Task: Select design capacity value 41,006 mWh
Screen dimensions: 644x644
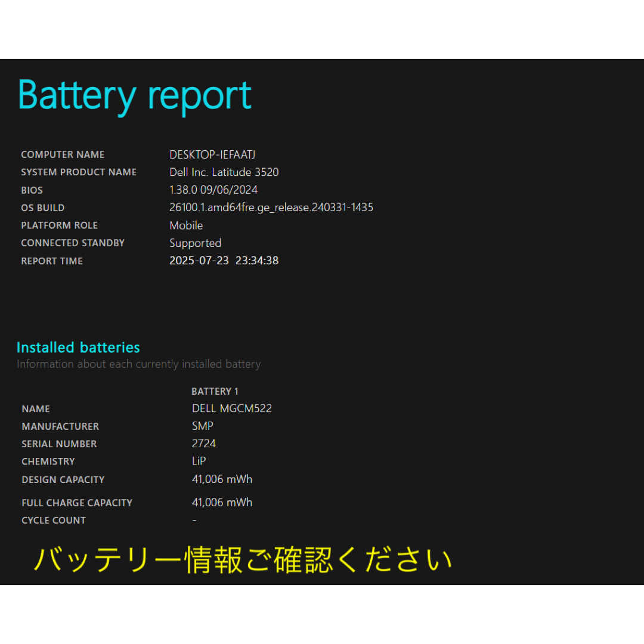Action: pyautogui.click(x=222, y=479)
